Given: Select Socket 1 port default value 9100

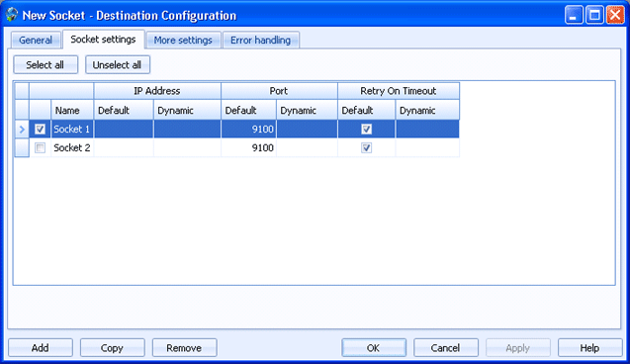Looking at the screenshot, I should click(248, 129).
